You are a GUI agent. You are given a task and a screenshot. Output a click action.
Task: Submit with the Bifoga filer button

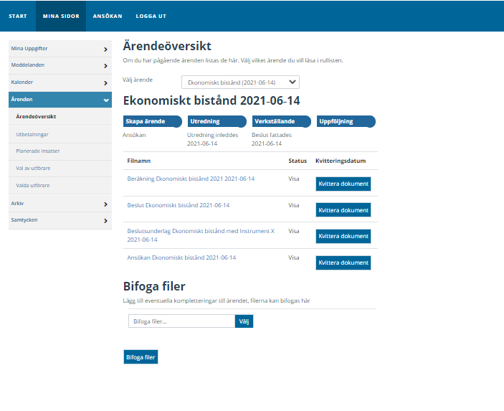pos(141,357)
